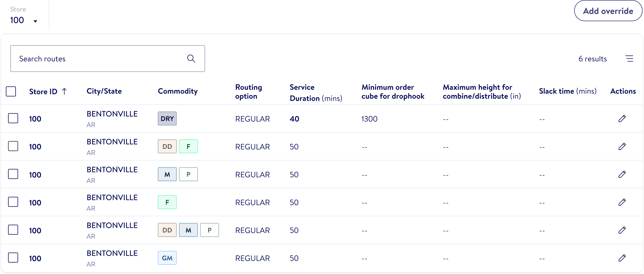The height and width of the screenshot is (274, 644).
Task: Toggle the select-all header checkbox
Action: tap(11, 91)
